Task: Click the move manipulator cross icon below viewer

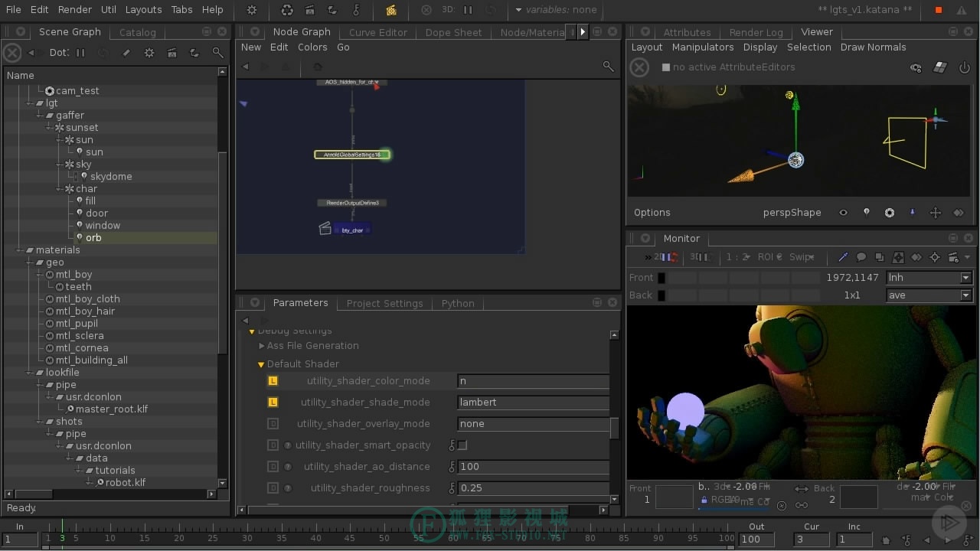Action: [x=935, y=213]
